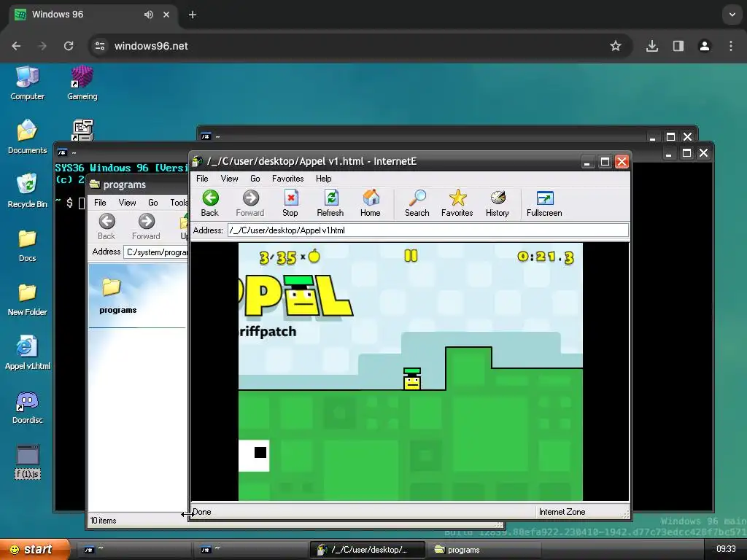Open the File menu in InternetE
The image size is (747, 560).
click(202, 179)
